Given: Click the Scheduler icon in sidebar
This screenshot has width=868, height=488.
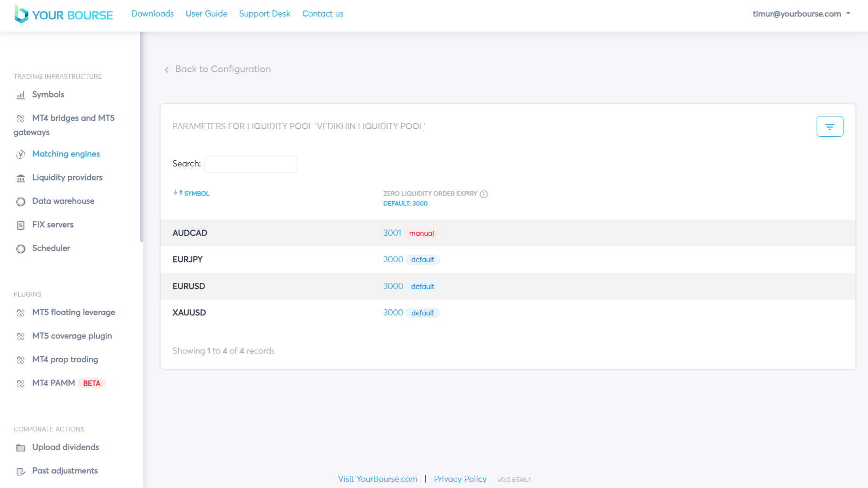Looking at the screenshot, I should tap(21, 249).
